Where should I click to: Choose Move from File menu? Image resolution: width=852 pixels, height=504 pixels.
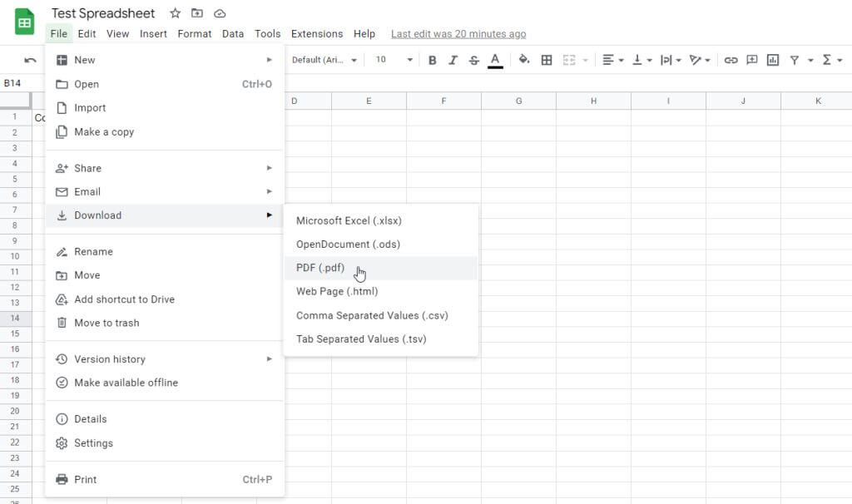(165, 275)
